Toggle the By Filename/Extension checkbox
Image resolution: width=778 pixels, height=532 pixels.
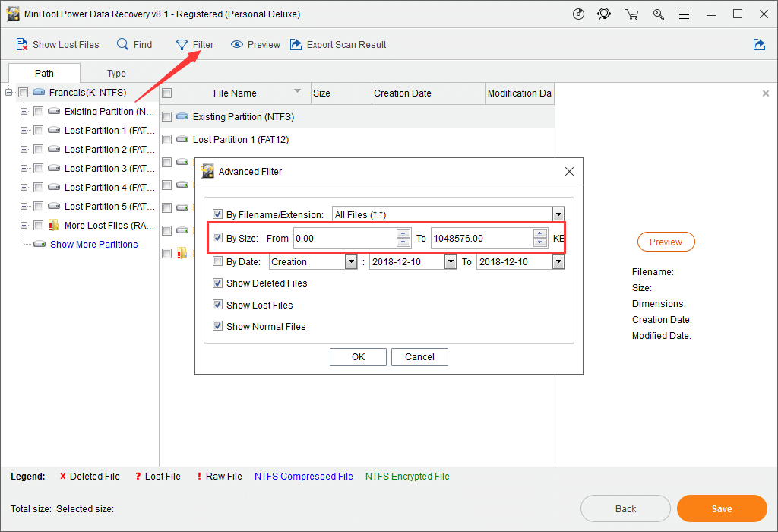217,214
